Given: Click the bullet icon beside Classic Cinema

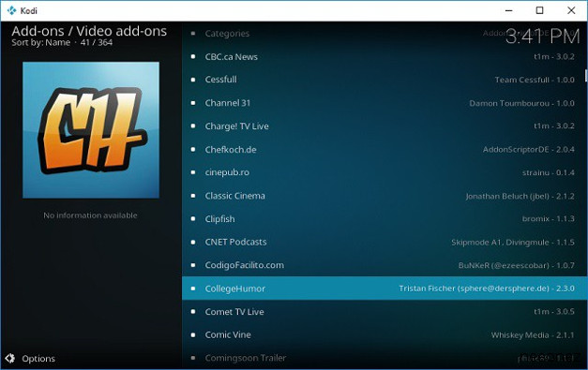Looking at the screenshot, I should coord(193,196).
